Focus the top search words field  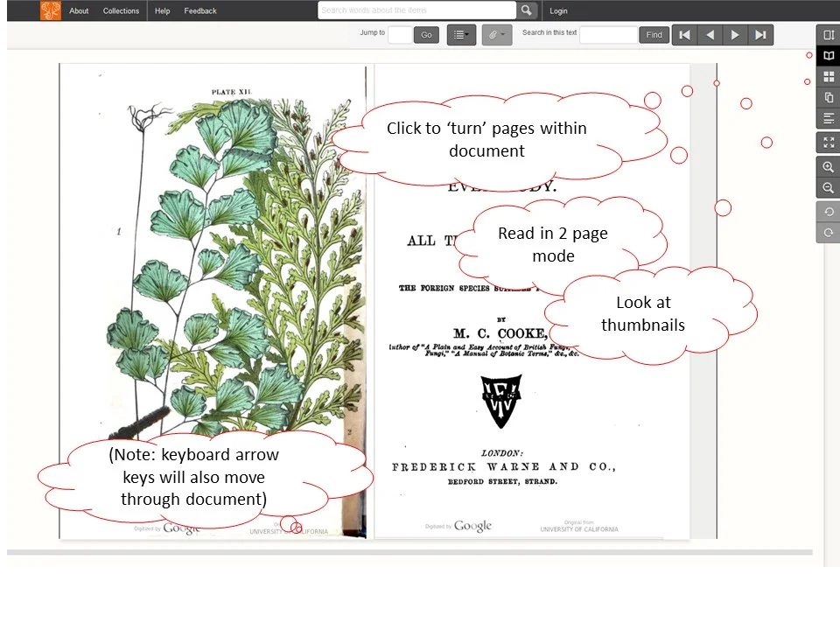416,10
